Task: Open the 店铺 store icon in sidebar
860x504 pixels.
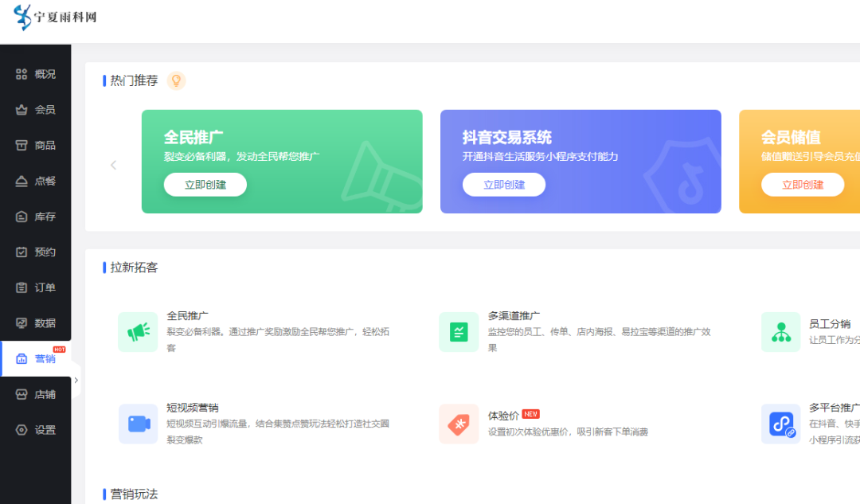Action: 21,394
